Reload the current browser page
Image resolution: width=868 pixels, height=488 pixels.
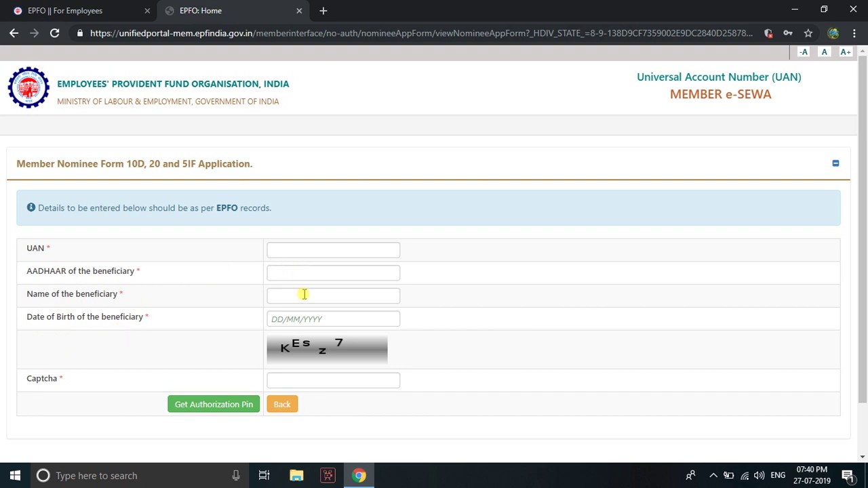point(54,33)
